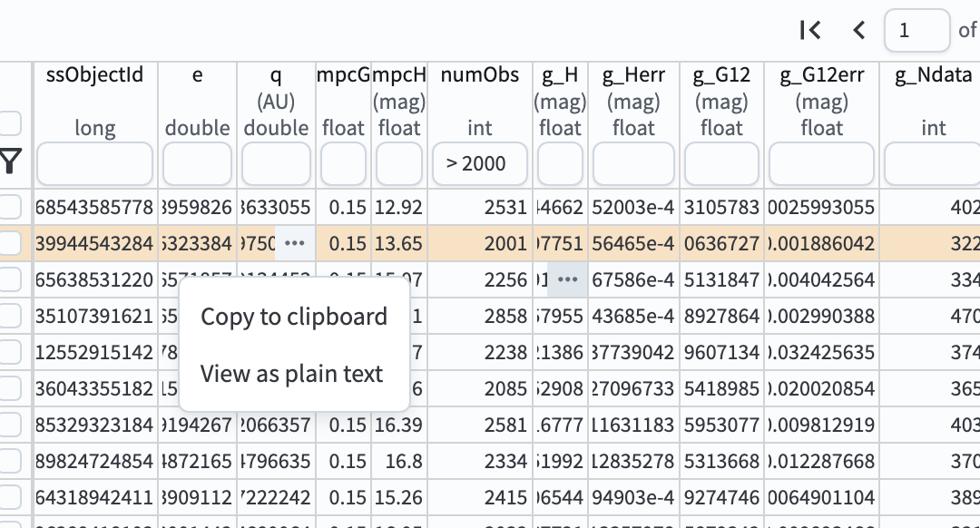Click g_G12 cell 5313668
The image size is (980, 528).
click(721, 461)
